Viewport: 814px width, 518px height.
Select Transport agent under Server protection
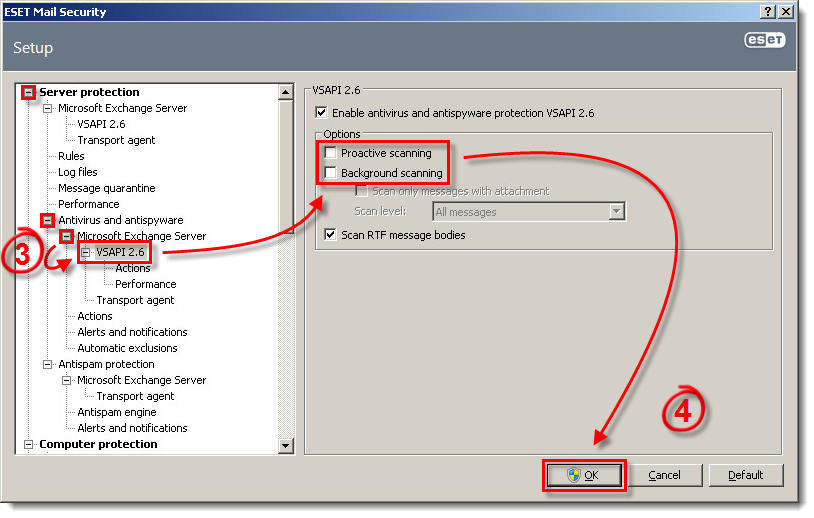coord(116,140)
